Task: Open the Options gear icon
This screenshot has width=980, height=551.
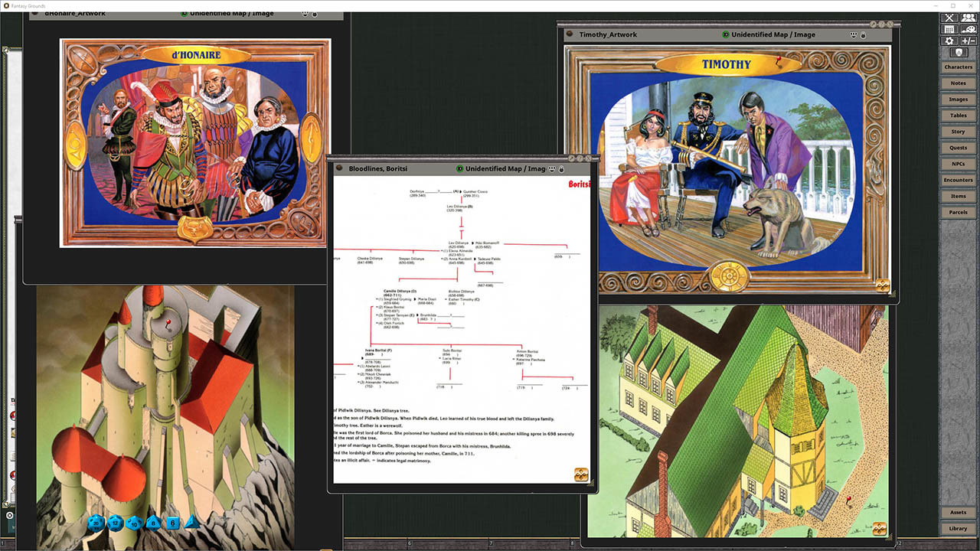Action: pos(949,41)
